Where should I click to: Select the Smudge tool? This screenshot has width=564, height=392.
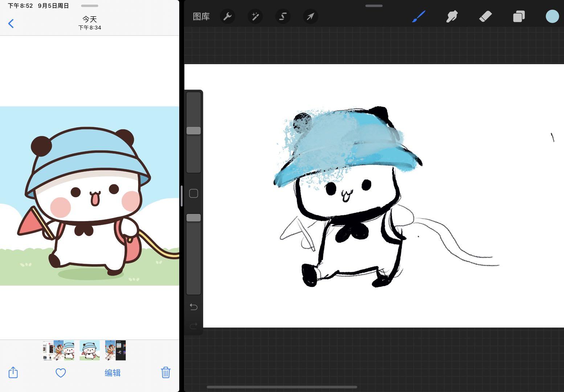[x=452, y=17]
